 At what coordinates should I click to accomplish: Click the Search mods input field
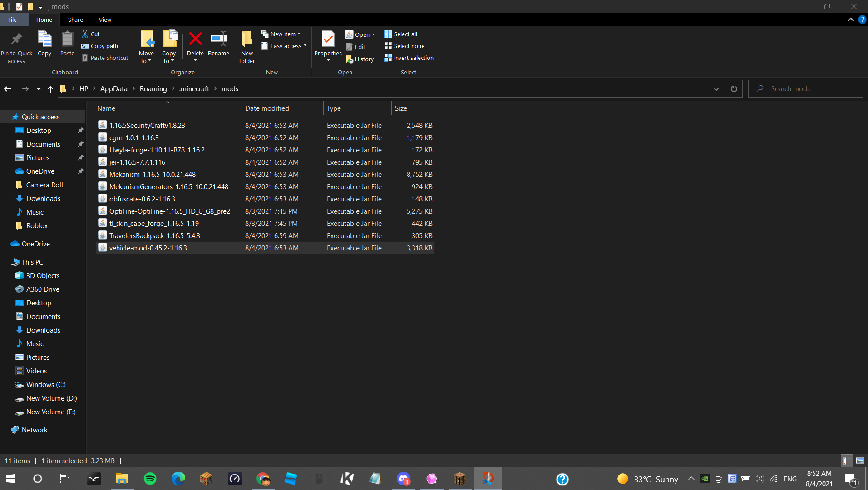coord(805,89)
